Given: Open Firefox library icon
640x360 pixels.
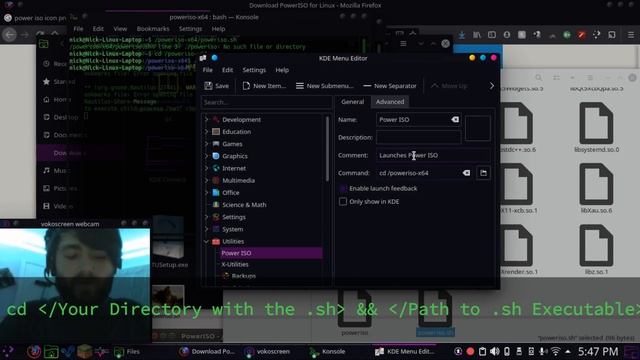Looking at the screenshot, I should pos(477,35).
